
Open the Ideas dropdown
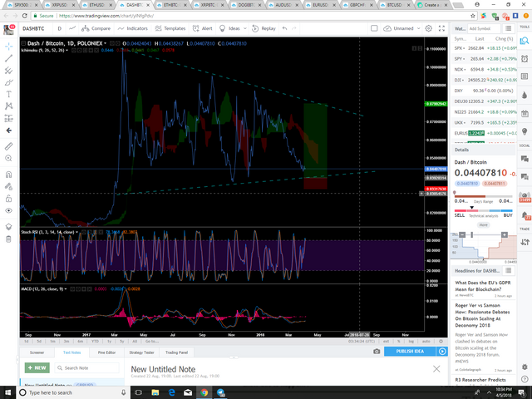tap(233, 28)
